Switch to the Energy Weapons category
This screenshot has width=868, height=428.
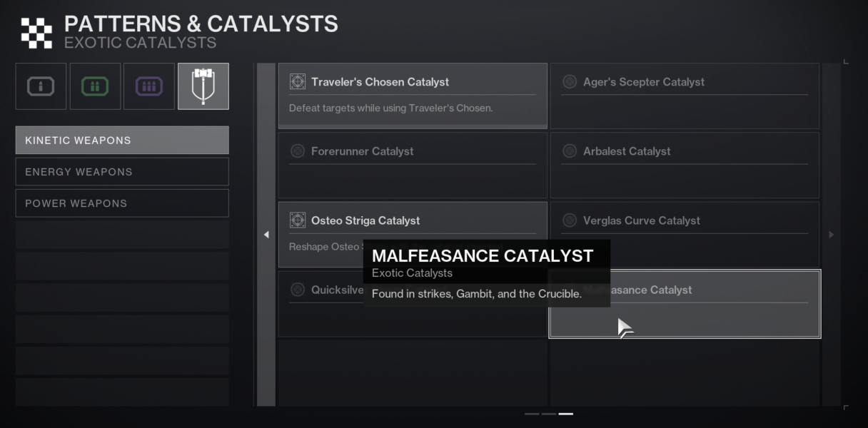(121, 171)
